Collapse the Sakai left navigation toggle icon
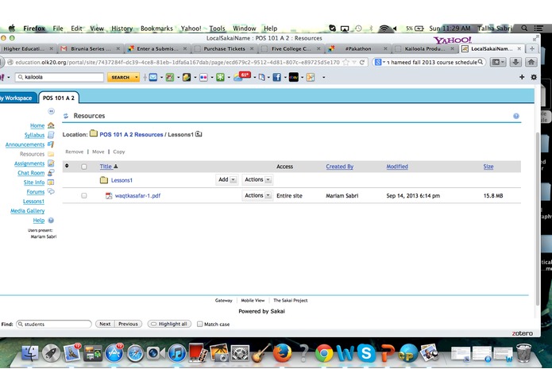Screen dimensions: 552x392 point(51,111)
